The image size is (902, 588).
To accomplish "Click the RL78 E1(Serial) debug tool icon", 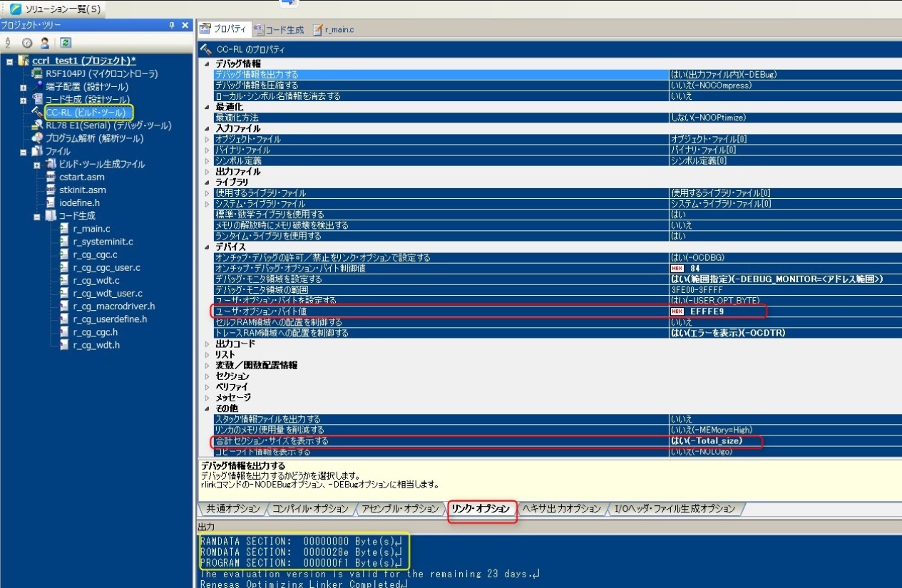I will (x=37, y=125).
